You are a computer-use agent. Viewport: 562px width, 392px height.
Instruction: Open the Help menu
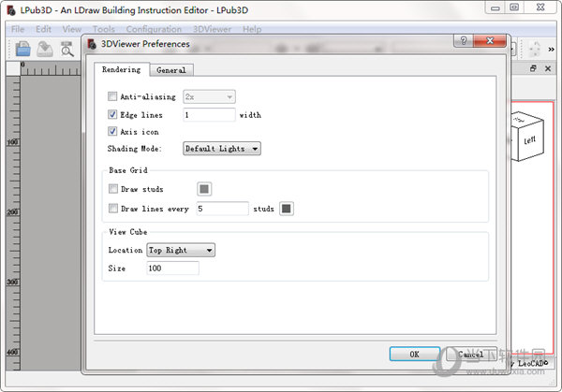252,29
